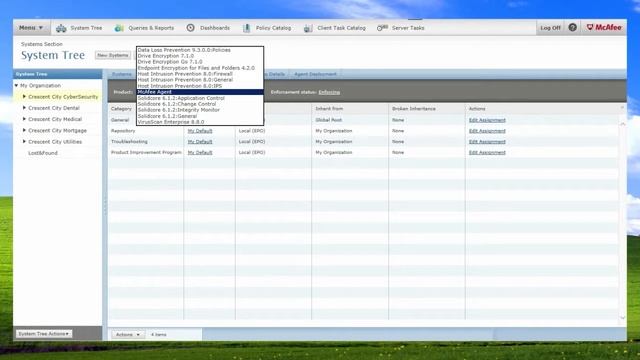Click the Client Task Catalog icon

tap(308, 28)
